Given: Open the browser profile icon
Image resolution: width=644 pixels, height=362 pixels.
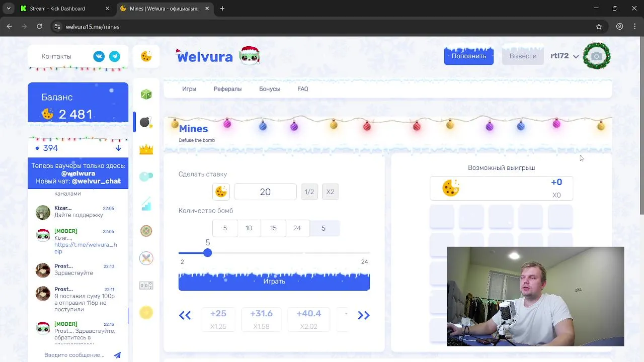Looking at the screenshot, I should click(620, 27).
